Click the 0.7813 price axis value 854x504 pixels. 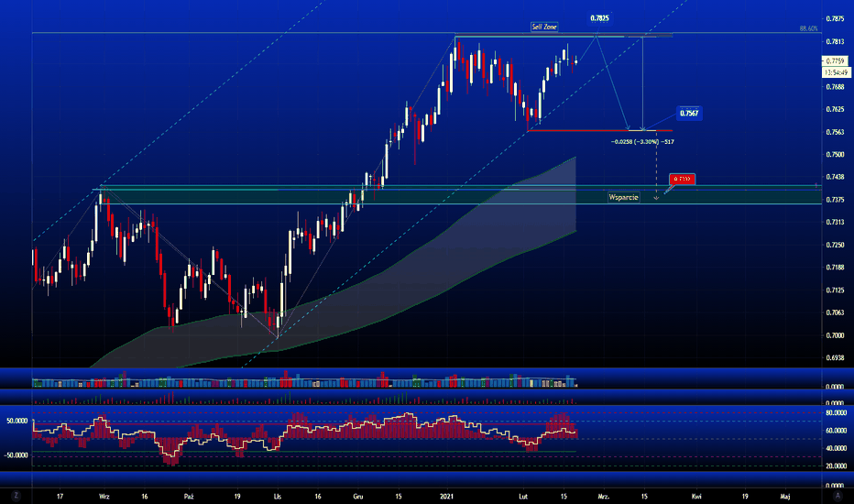click(x=835, y=41)
